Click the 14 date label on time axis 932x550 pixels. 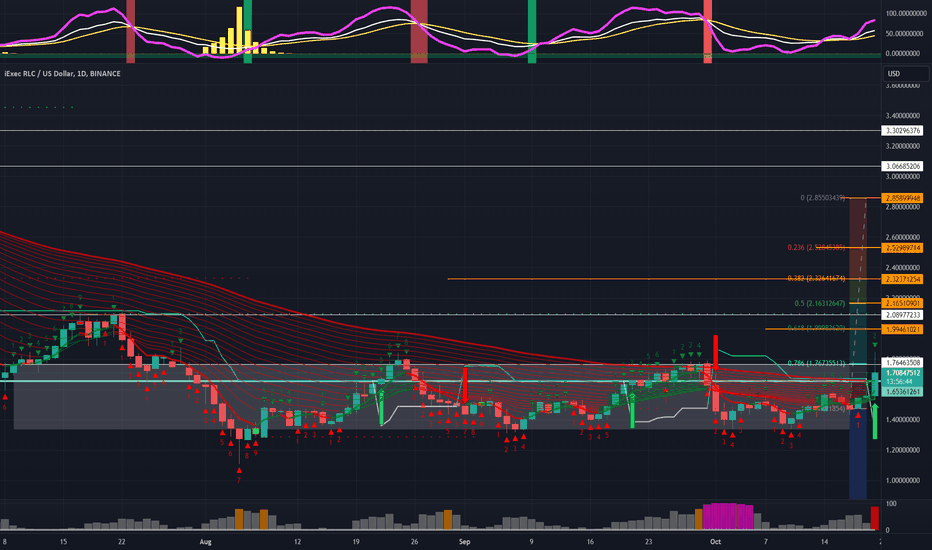[x=824, y=542]
